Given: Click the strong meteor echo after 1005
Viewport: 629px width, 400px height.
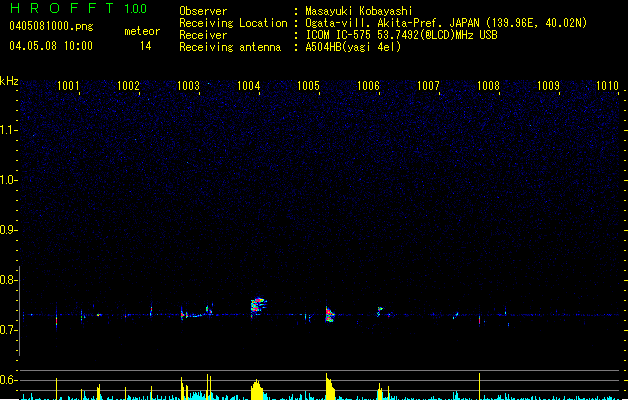Looking at the screenshot, I should (x=330, y=315).
